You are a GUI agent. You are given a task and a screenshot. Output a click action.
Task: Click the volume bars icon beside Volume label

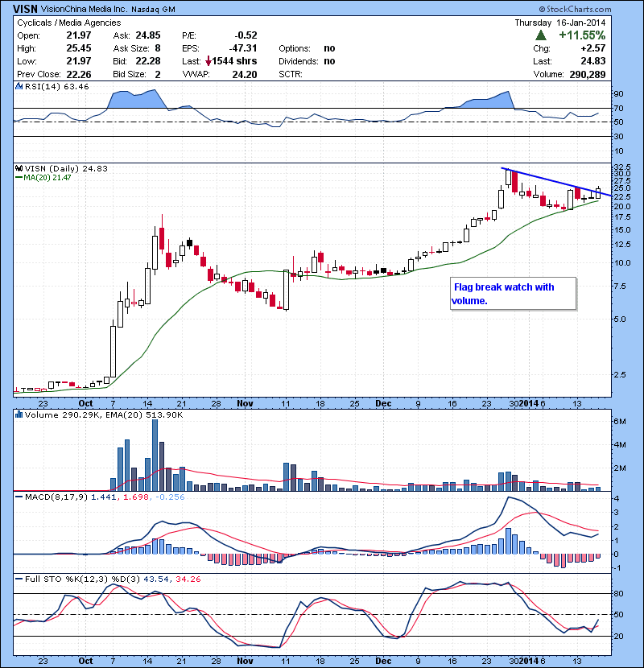[x=19, y=414]
